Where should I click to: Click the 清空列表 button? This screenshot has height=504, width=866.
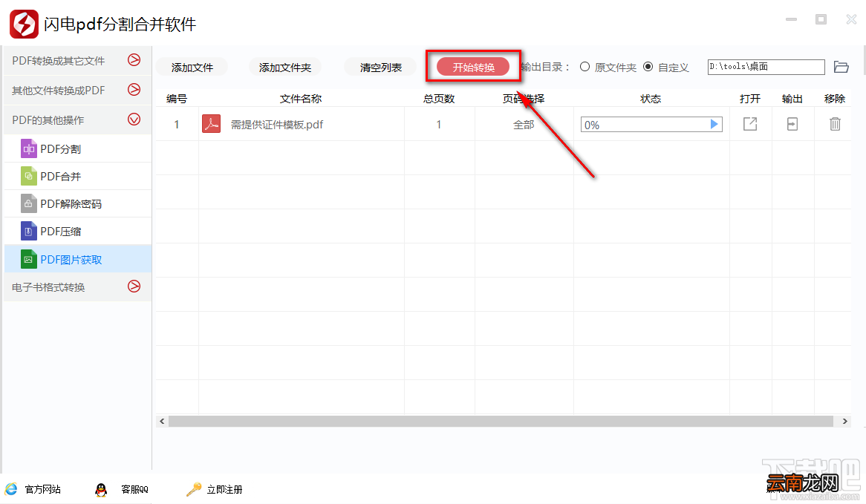380,68
